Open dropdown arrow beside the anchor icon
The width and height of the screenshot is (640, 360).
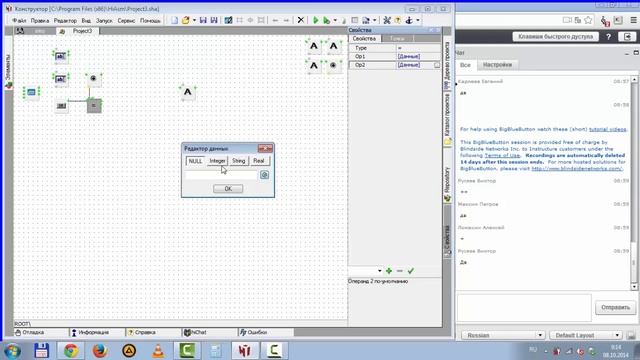pyautogui.click(x=418, y=20)
